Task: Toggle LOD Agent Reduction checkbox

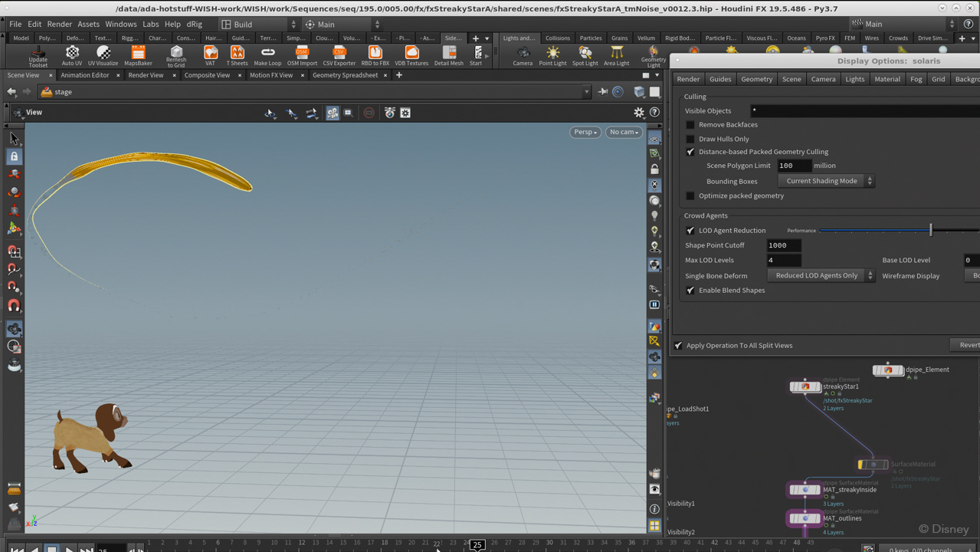Action: tap(690, 231)
